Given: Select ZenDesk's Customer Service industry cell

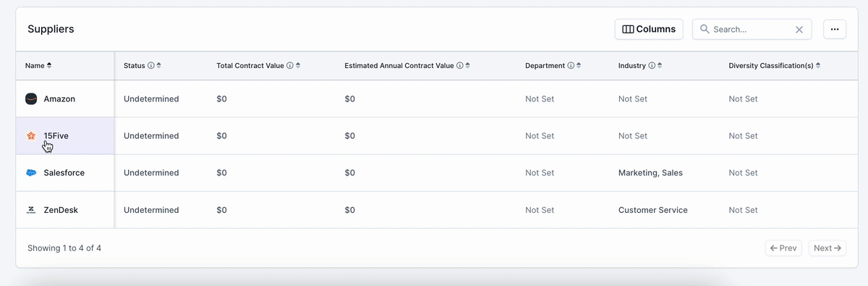Looking at the screenshot, I should [x=653, y=210].
